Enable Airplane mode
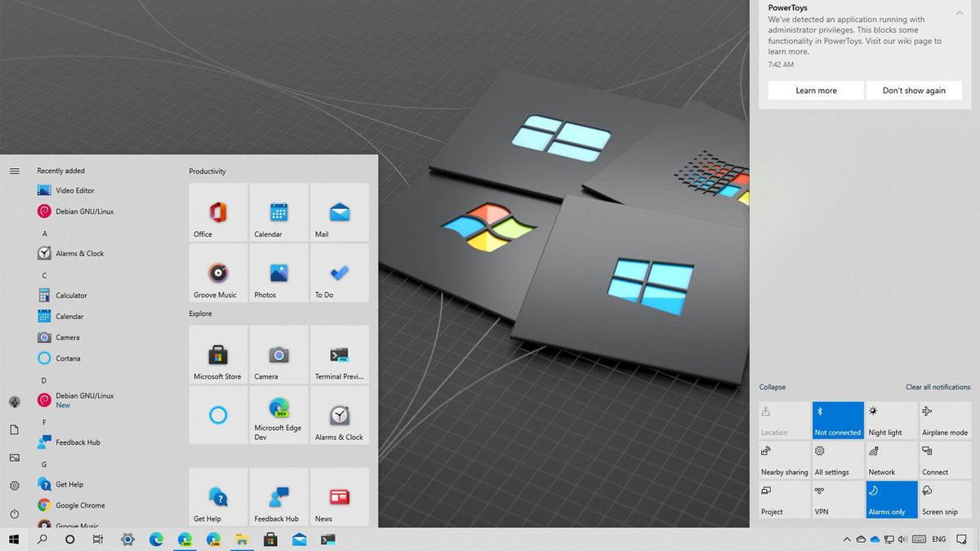The image size is (980, 551). pyautogui.click(x=944, y=420)
